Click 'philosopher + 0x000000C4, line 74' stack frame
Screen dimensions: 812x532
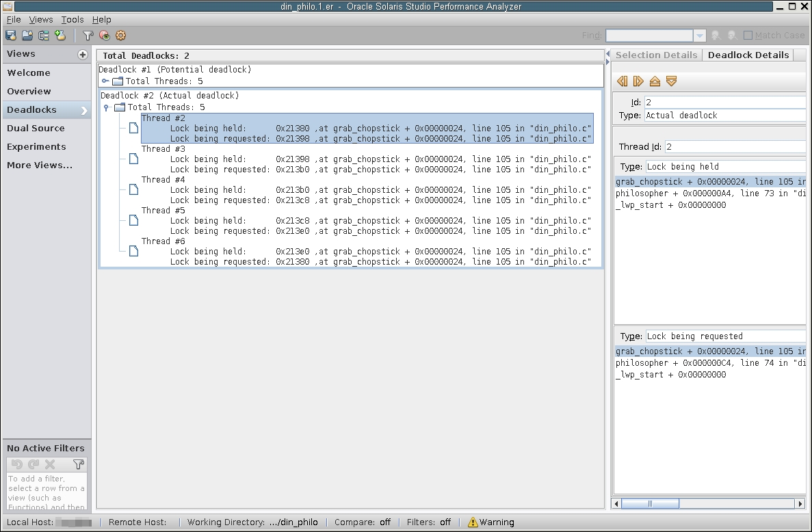tap(710, 363)
